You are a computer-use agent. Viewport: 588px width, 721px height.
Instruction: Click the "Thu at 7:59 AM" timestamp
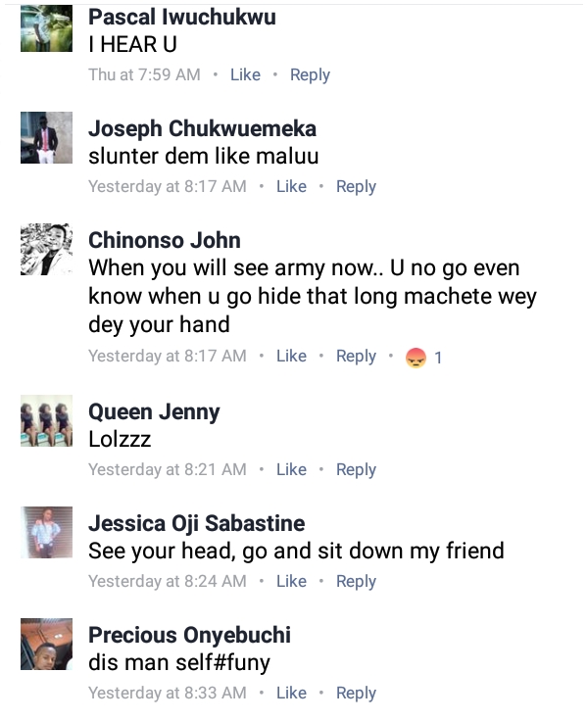click(144, 74)
